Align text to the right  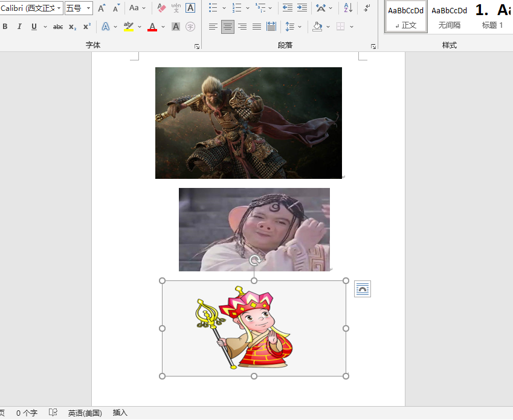pos(242,27)
